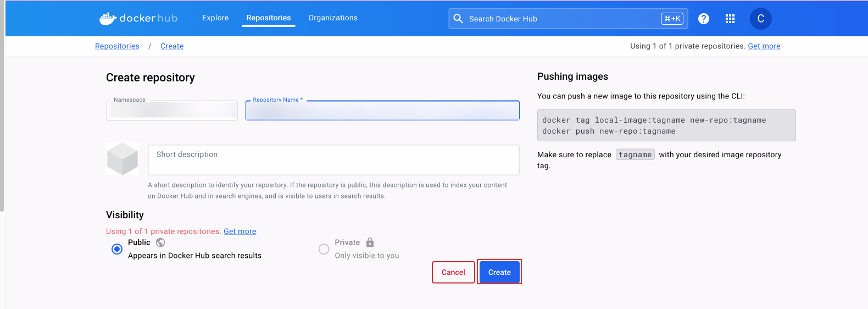The width and height of the screenshot is (868, 309).
Task: Click the lock icon beside Private
Action: point(370,242)
